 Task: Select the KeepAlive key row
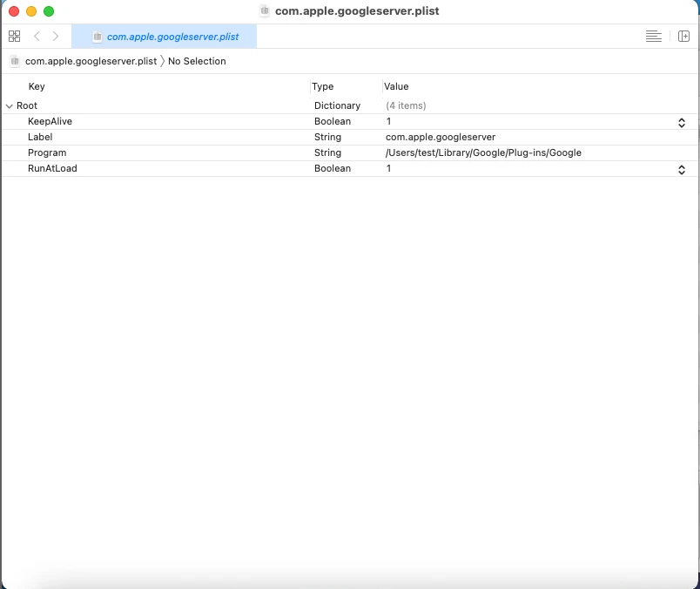click(50, 122)
